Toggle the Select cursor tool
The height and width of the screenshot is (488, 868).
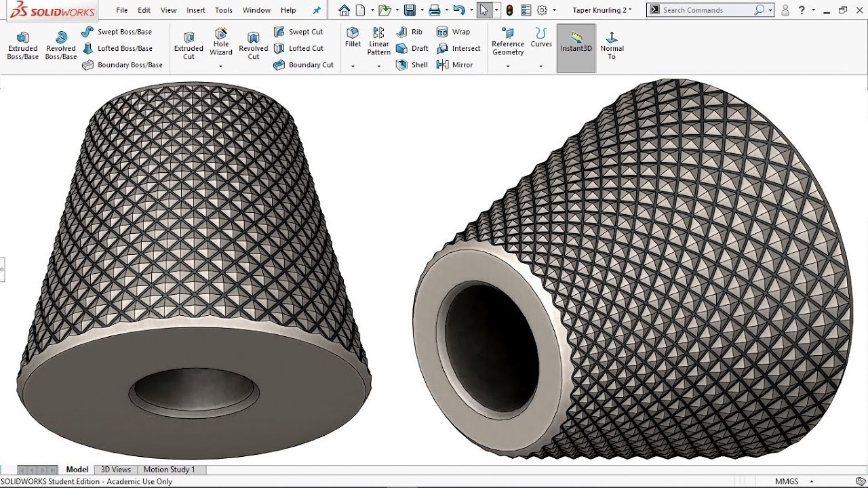pyautogui.click(x=483, y=10)
